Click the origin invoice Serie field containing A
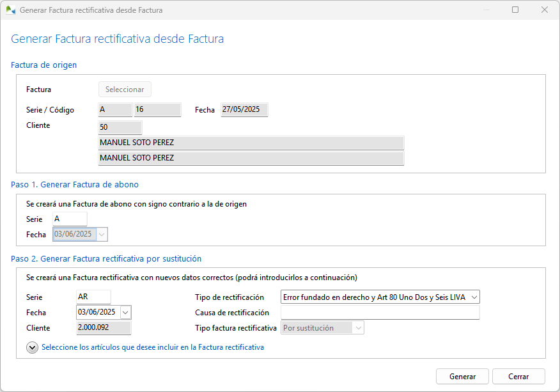560x392 pixels. 114,110
